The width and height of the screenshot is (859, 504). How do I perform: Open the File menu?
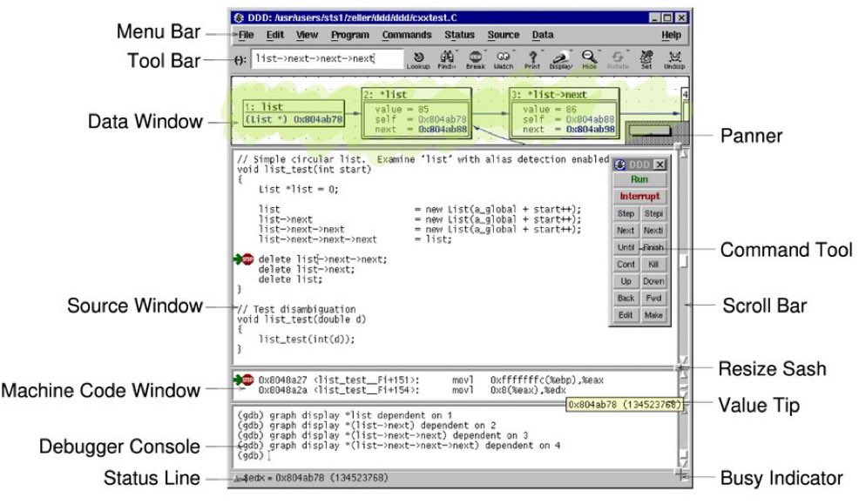[x=246, y=35]
